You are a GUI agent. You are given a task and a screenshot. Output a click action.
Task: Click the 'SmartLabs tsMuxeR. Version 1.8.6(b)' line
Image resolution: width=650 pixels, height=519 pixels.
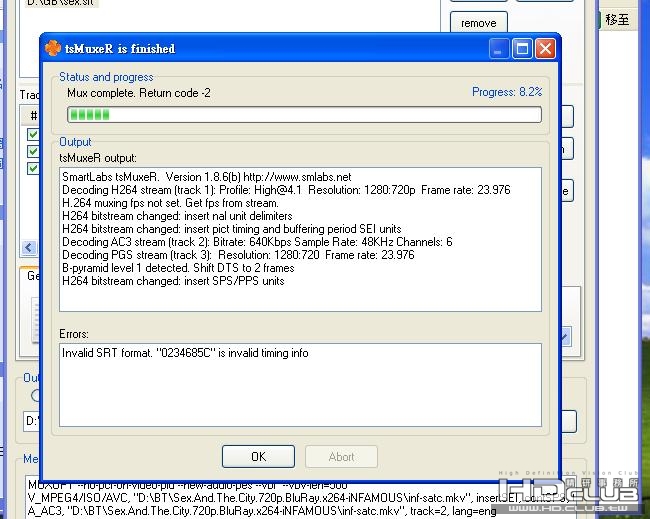coord(206,177)
